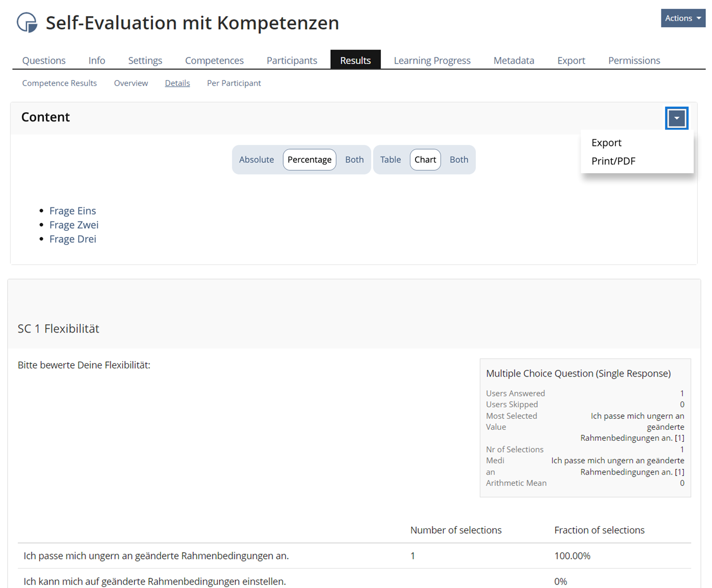Go to the Learning Progress tab
712x588 pixels.
(x=432, y=60)
